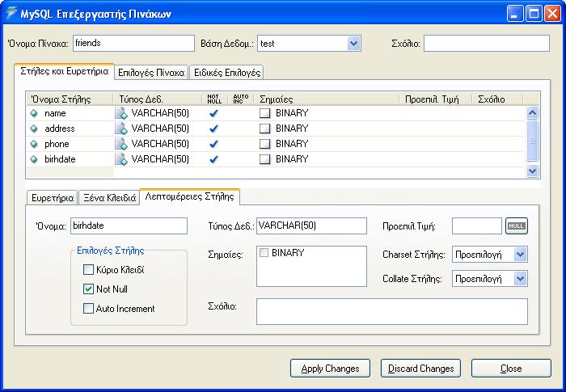Toggle the Not Null checkmark for name row

pyautogui.click(x=213, y=113)
